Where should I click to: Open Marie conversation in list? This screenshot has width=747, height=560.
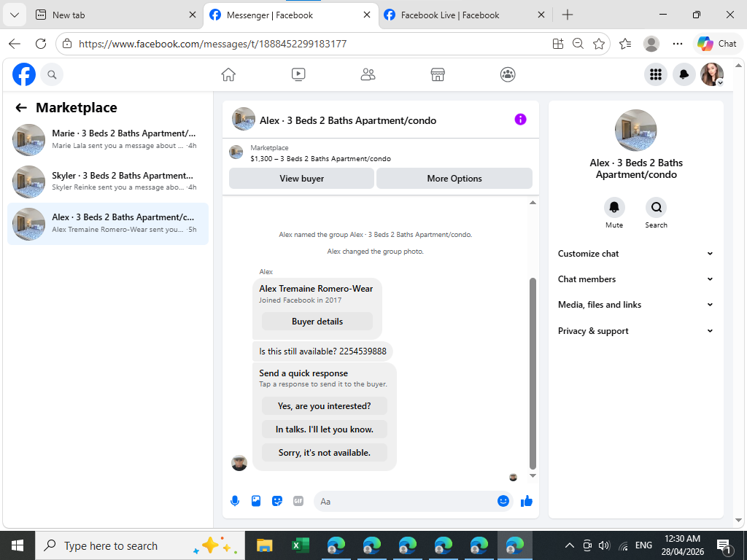coord(108,139)
